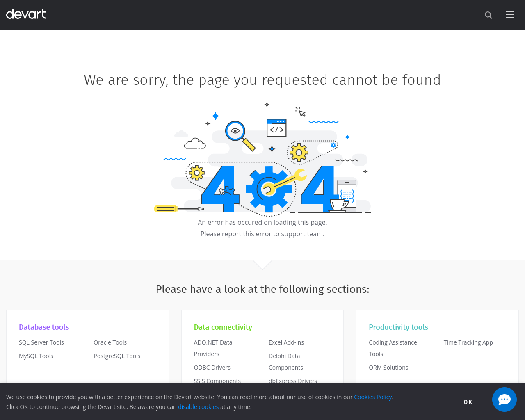Click the 404 error illustration
This screenshot has height=420, width=525.
[x=262, y=160]
